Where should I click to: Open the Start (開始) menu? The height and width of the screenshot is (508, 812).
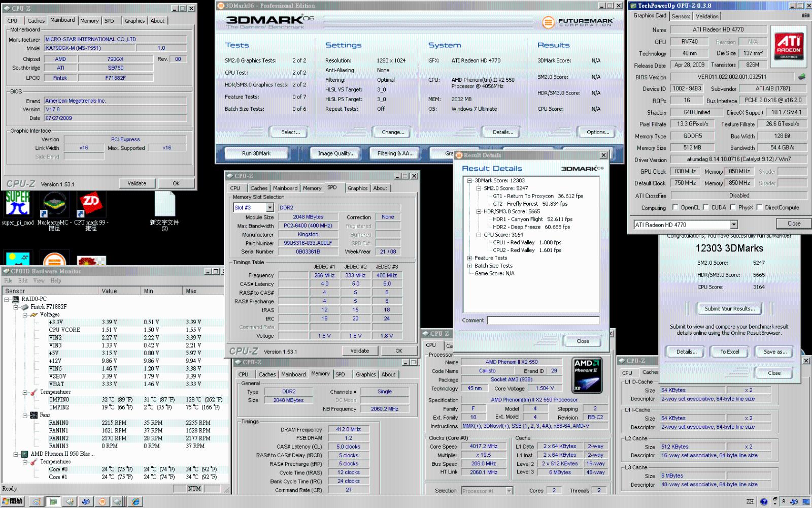point(13,501)
